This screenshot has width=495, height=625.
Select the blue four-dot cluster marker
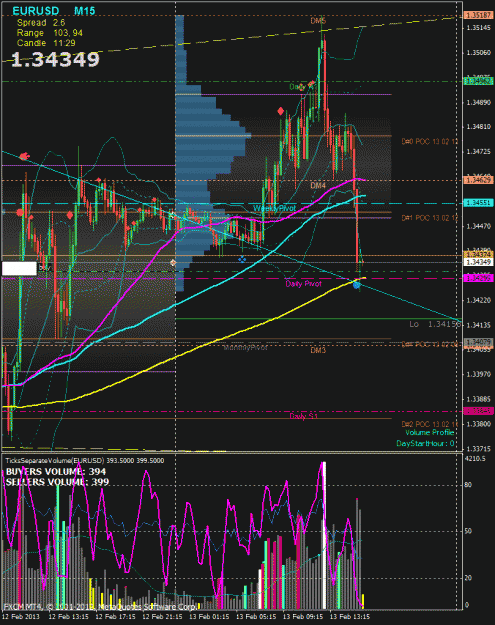pos(242,259)
